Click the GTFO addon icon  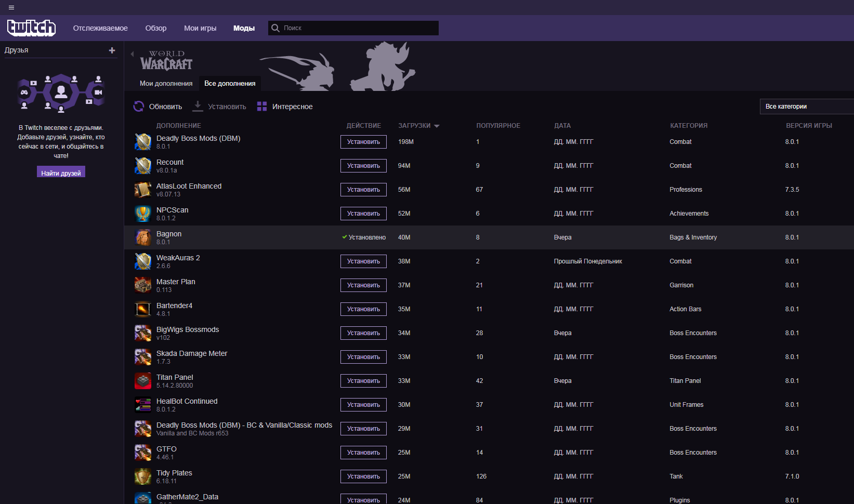(x=143, y=453)
